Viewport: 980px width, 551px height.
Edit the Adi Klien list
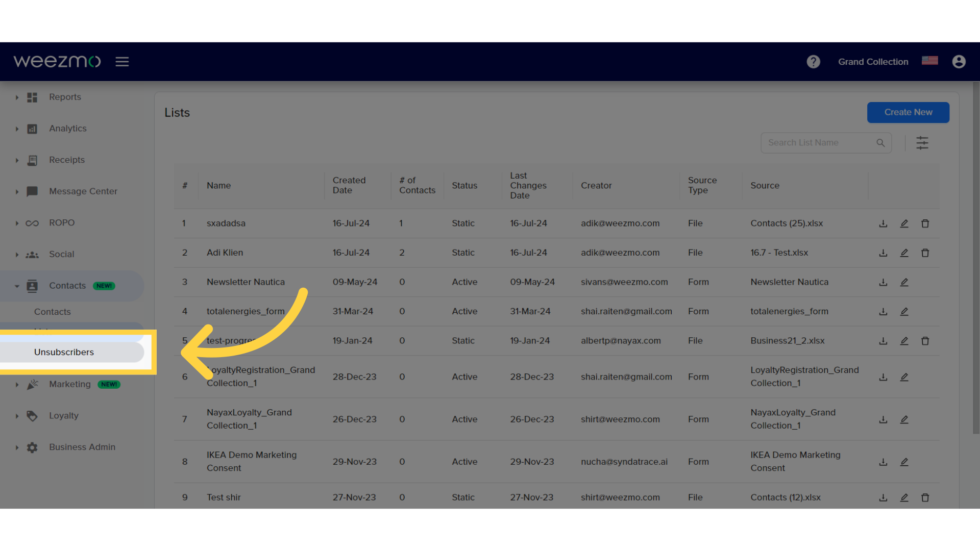point(904,253)
